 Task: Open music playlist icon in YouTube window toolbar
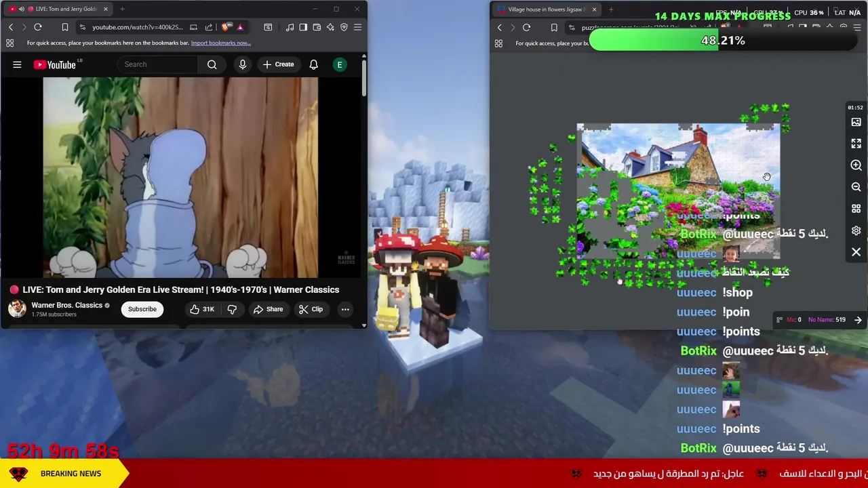click(x=290, y=27)
